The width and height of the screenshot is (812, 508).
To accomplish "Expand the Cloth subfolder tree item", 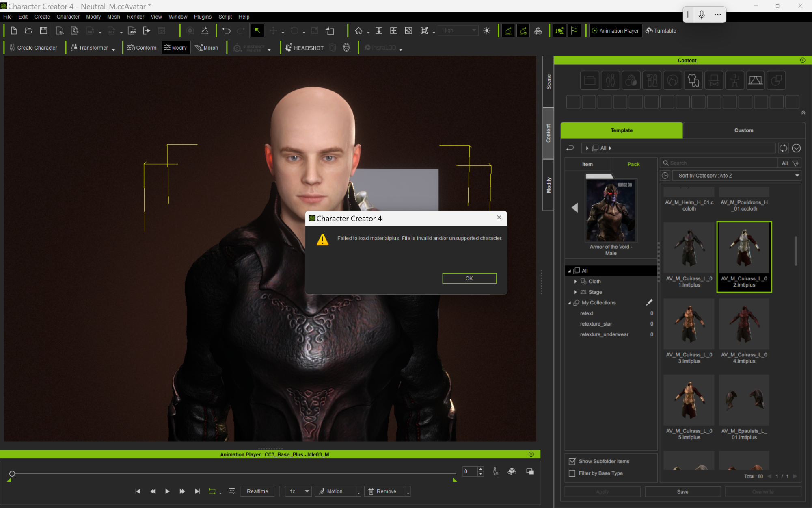I will point(575,281).
